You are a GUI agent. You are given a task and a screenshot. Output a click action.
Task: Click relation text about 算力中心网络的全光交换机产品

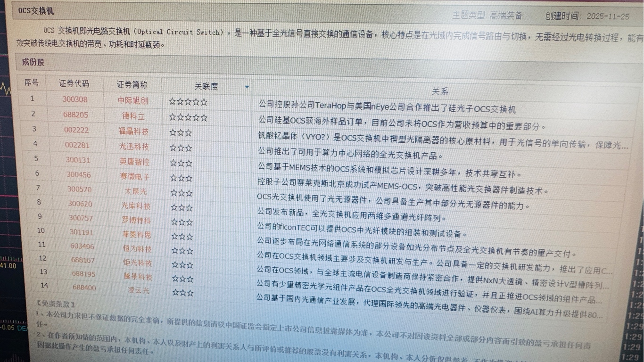point(350,154)
